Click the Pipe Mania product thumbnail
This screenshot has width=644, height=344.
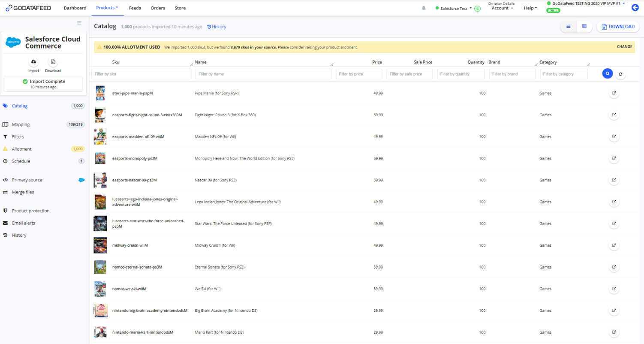(x=100, y=93)
